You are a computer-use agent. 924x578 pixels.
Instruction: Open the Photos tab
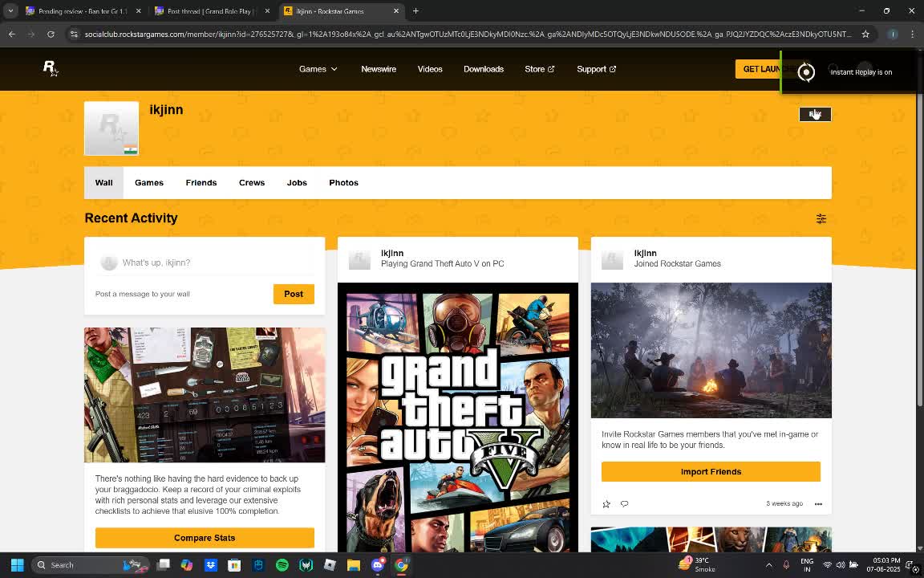click(343, 183)
